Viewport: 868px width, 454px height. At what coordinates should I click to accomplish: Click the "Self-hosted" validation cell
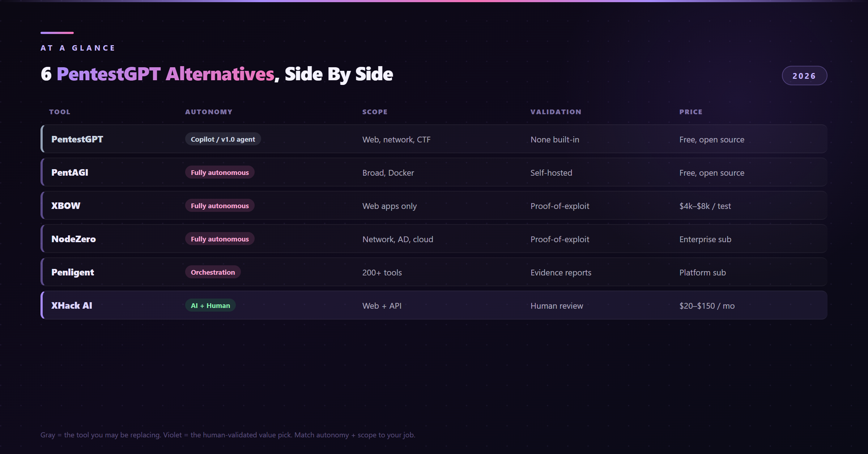coord(551,173)
